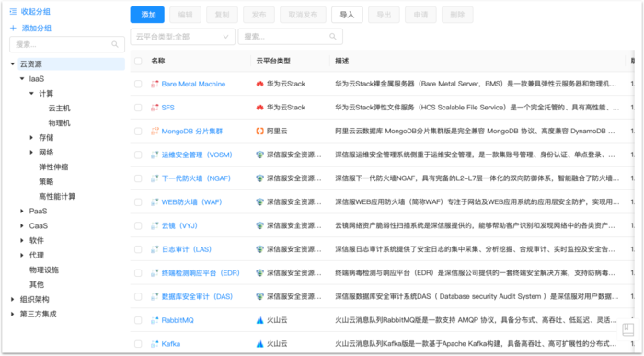Image resolution: width=644 pixels, height=356 pixels.
Task: Check the WEB防火墙 (WAF) row checkbox
Action: [138, 202]
